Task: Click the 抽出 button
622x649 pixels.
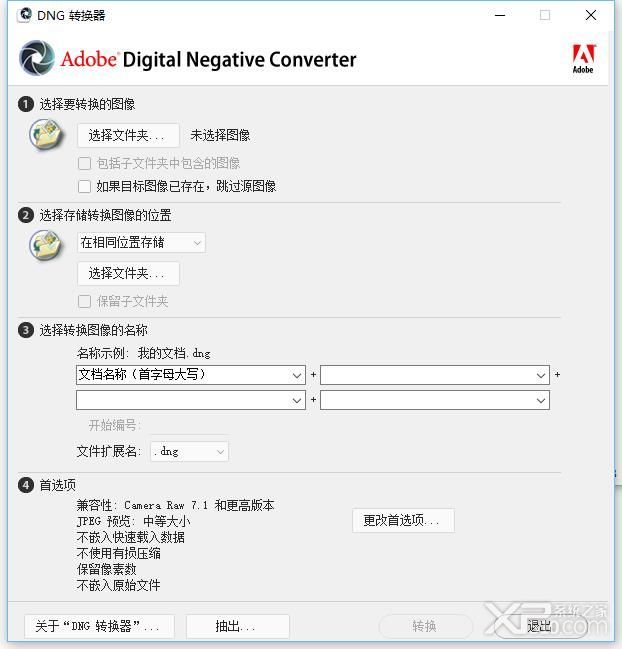Action: pos(238,626)
